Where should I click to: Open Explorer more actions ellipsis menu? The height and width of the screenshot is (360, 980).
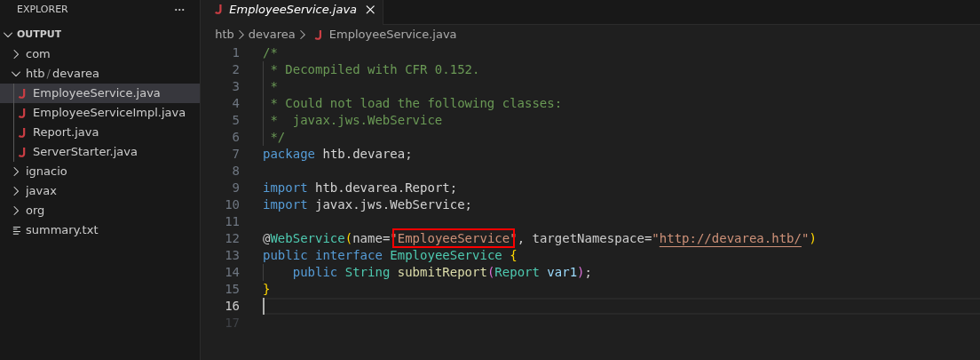[x=179, y=10]
